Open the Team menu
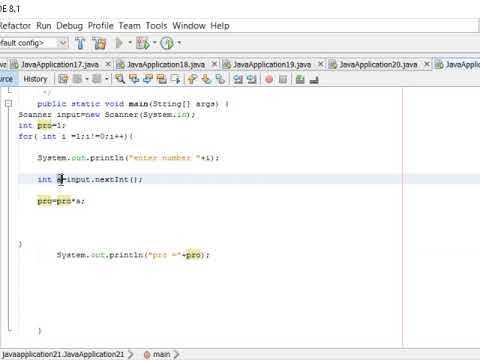 tap(130, 26)
